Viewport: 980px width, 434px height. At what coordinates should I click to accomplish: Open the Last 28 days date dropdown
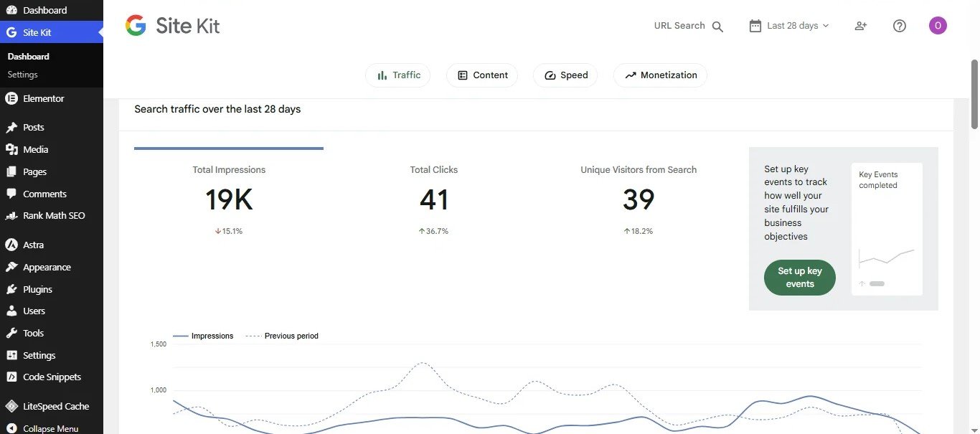[789, 26]
